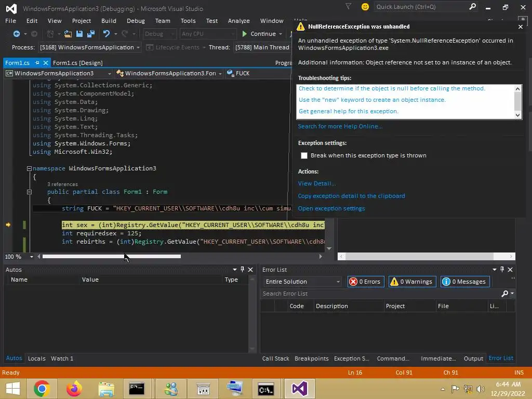532x399 pixels.
Task: Switch to the Output tab
Action: click(x=473, y=358)
